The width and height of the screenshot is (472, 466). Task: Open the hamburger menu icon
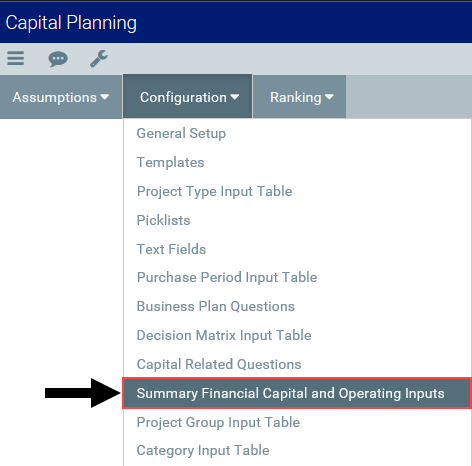[x=15, y=59]
